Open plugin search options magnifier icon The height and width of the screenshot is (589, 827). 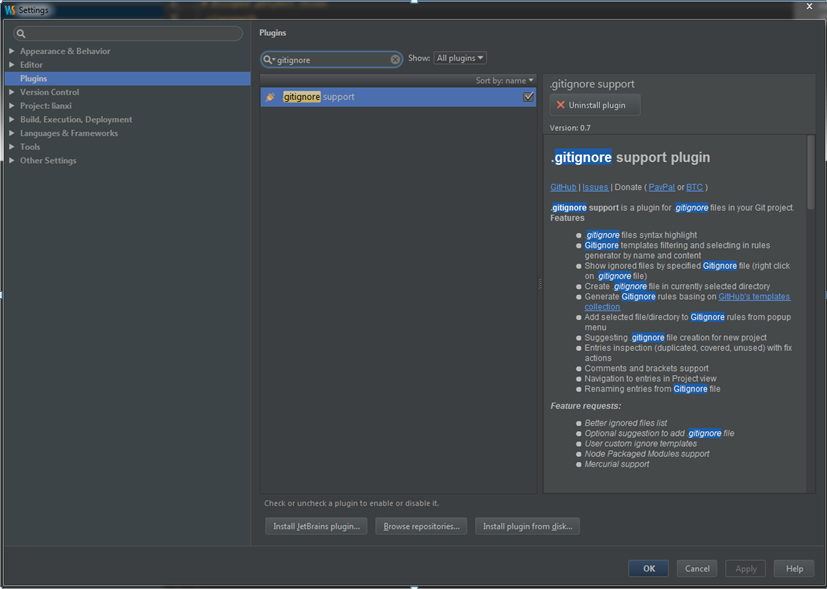(269, 60)
